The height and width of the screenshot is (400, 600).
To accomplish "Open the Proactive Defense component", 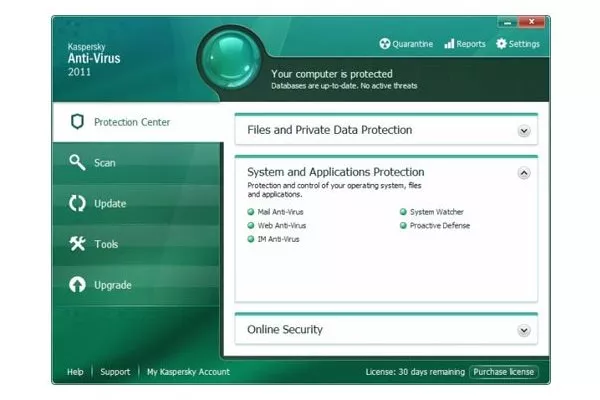I will [439, 226].
